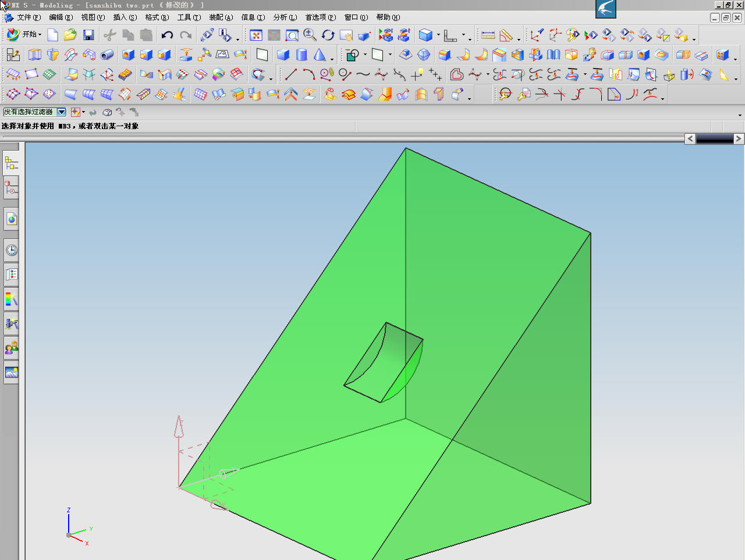
Task: Open the History clock sidebar tab
Action: click(x=11, y=251)
